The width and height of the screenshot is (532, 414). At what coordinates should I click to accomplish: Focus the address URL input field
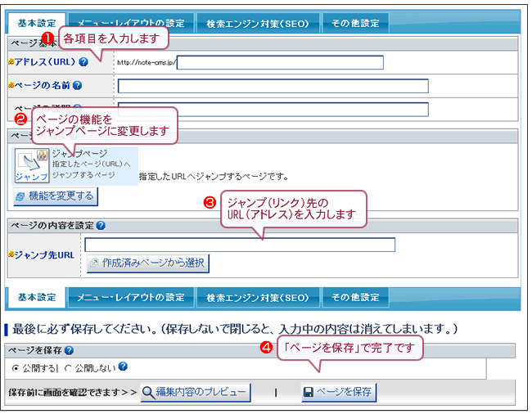coord(280,62)
